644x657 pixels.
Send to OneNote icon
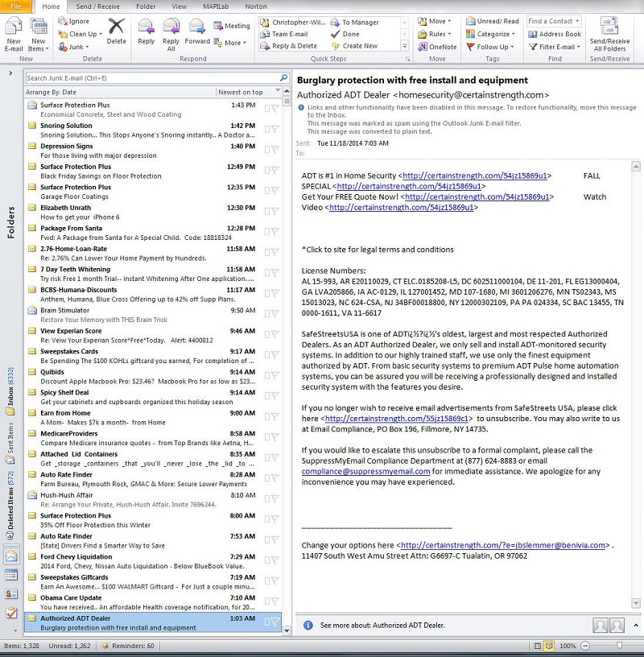423,47
